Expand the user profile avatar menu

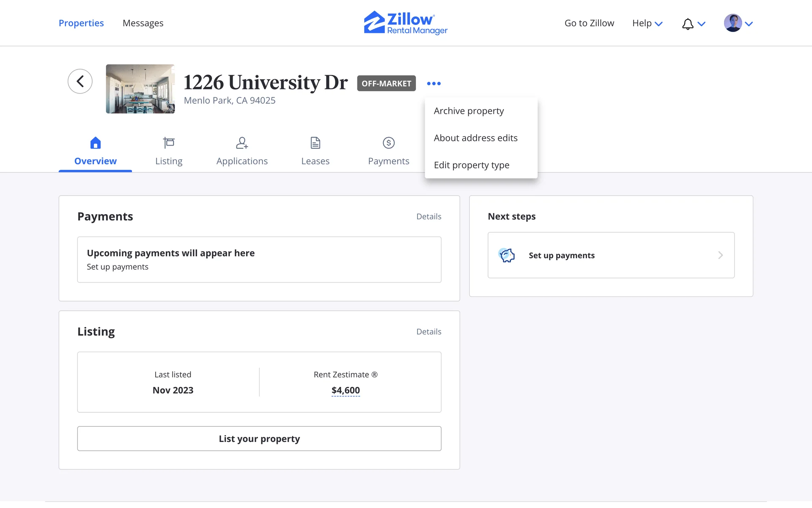[738, 23]
